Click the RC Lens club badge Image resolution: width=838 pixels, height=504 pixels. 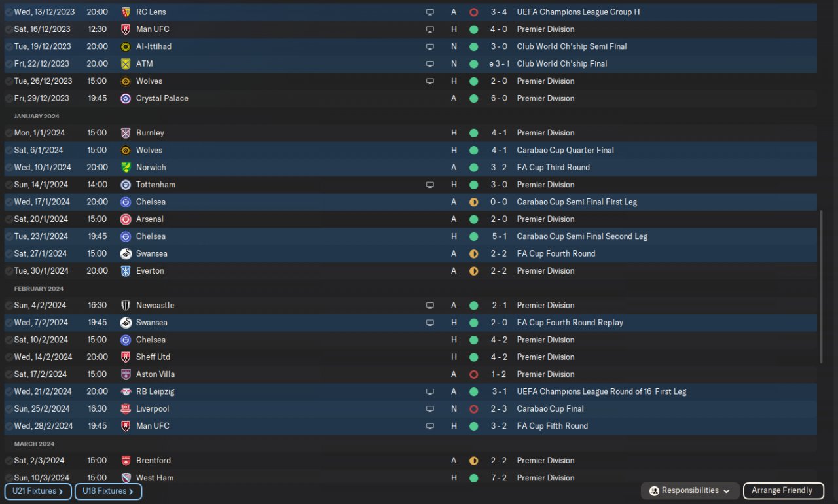click(x=126, y=12)
